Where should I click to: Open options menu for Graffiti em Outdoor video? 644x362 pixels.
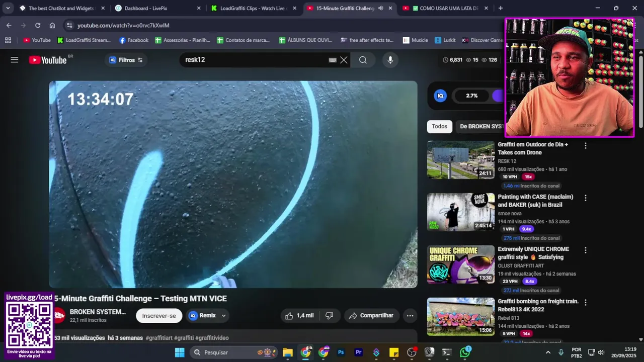pos(585,146)
